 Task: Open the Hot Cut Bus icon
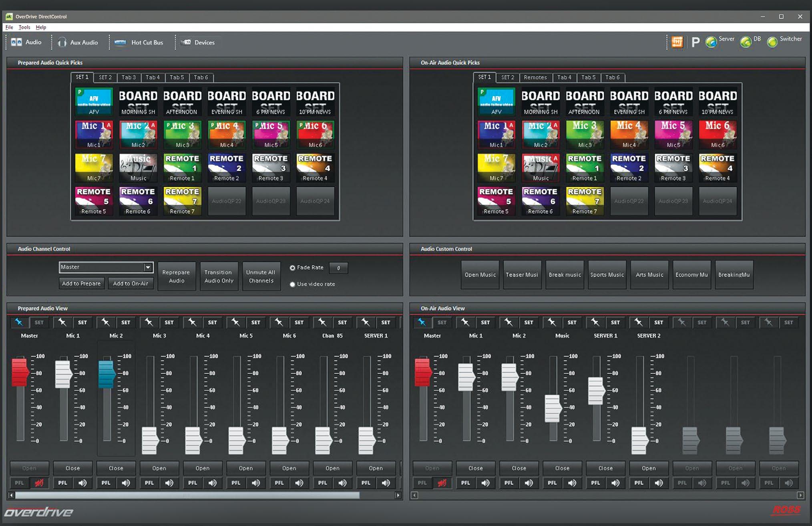click(x=120, y=42)
